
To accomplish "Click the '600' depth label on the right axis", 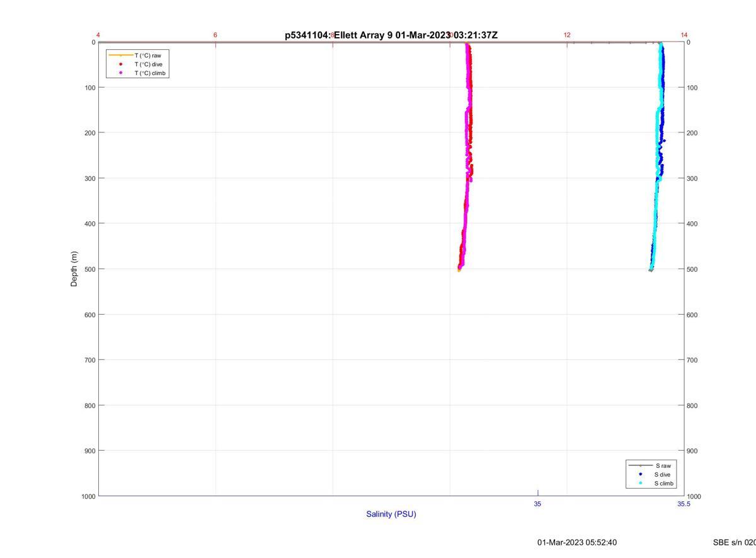I will [x=692, y=315].
